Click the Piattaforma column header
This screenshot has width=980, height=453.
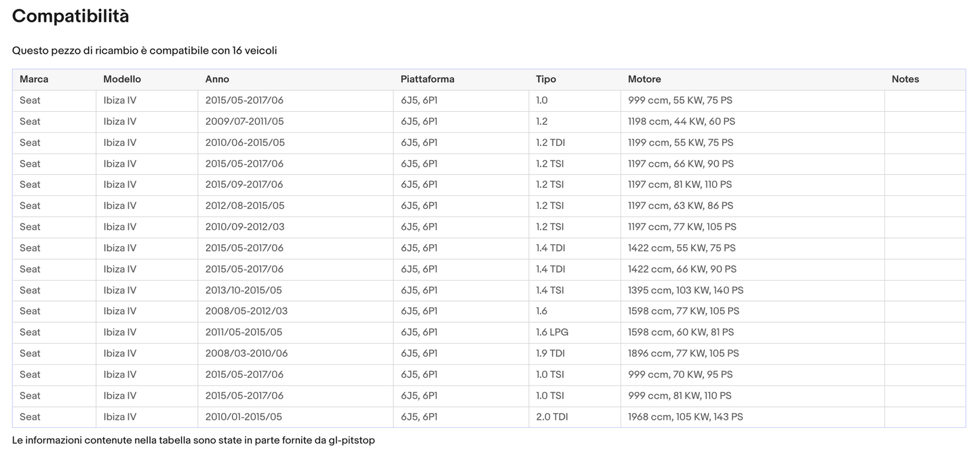click(x=427, y=79)
